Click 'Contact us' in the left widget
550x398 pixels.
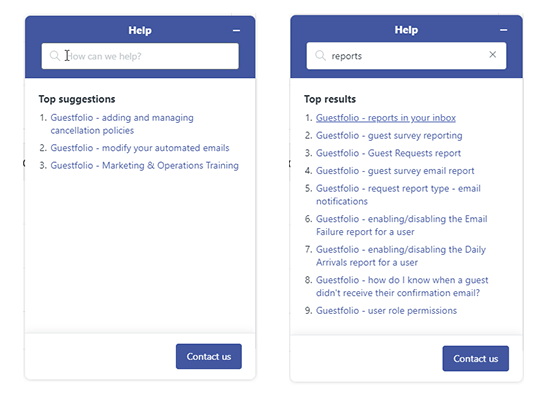click(209, 356)
